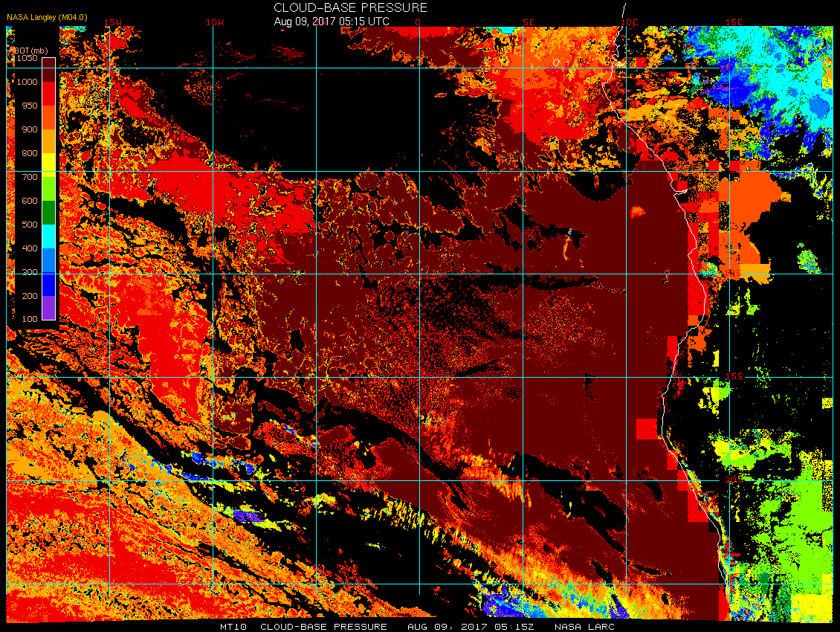Screen dimensions: 840x632
Task: Click the '100' legend value
Action: (30, 319)
